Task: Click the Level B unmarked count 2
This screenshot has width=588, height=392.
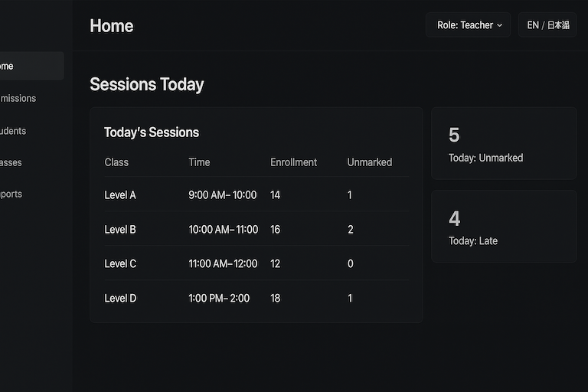Action: click(351, 230)
